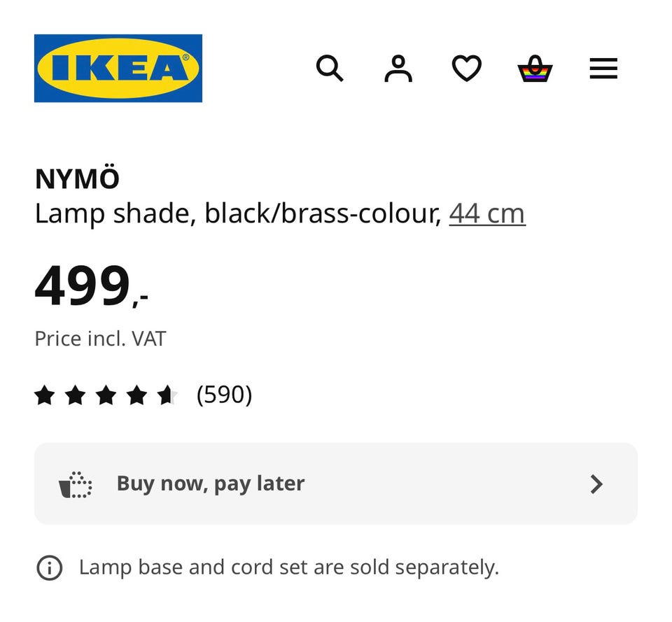This screenshot has height=622, width=672.
Task: Click the star rating row
Action: [x=105, y=396]
